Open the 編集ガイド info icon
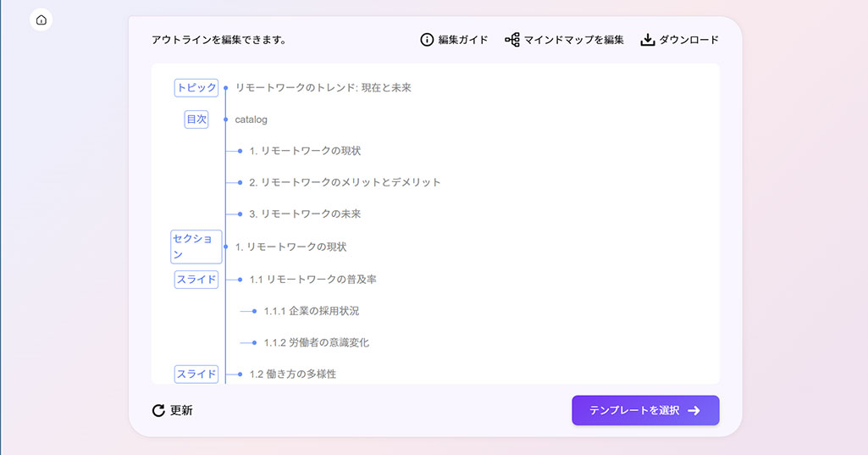 [x=427, y=40]
